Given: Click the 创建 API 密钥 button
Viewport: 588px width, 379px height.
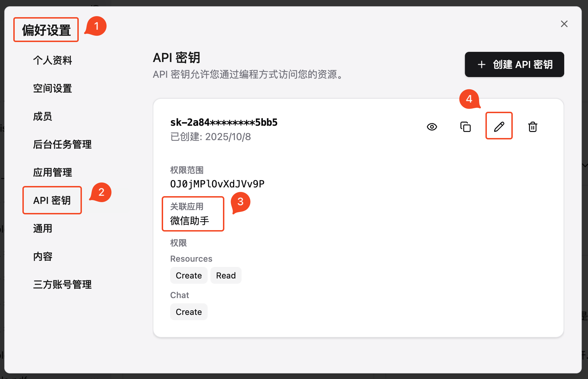Looking at the screenshot, I should (x=514, y=64).
